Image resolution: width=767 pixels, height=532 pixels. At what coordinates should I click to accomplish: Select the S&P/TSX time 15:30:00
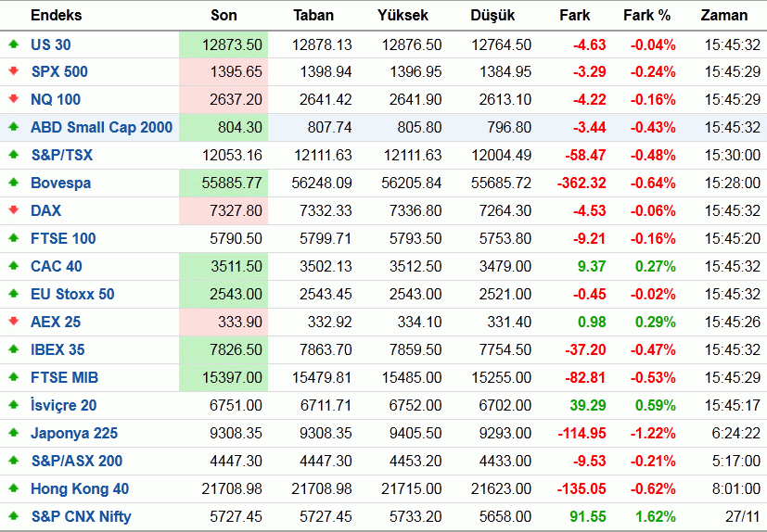tap(733, 156)
